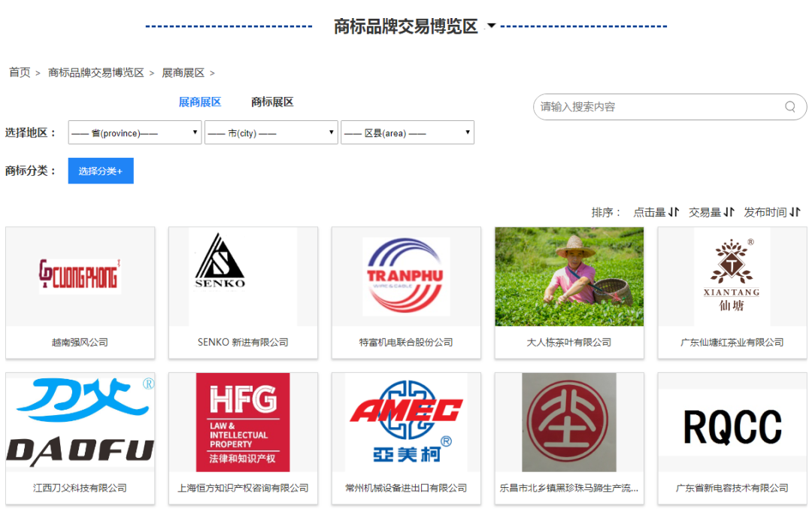Screen dimensions: 812x512
Task: Sort by 发布时间
Action: pos(772,212)
